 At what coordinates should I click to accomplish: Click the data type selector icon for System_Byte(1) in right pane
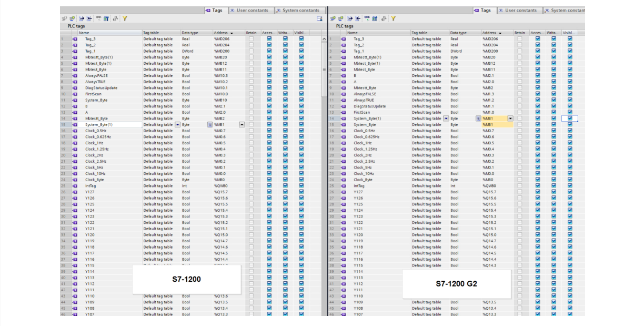(x=478, y=118)
